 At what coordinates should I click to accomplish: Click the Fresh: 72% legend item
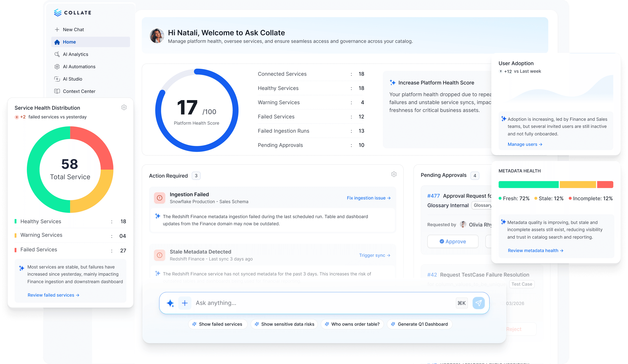514,198
